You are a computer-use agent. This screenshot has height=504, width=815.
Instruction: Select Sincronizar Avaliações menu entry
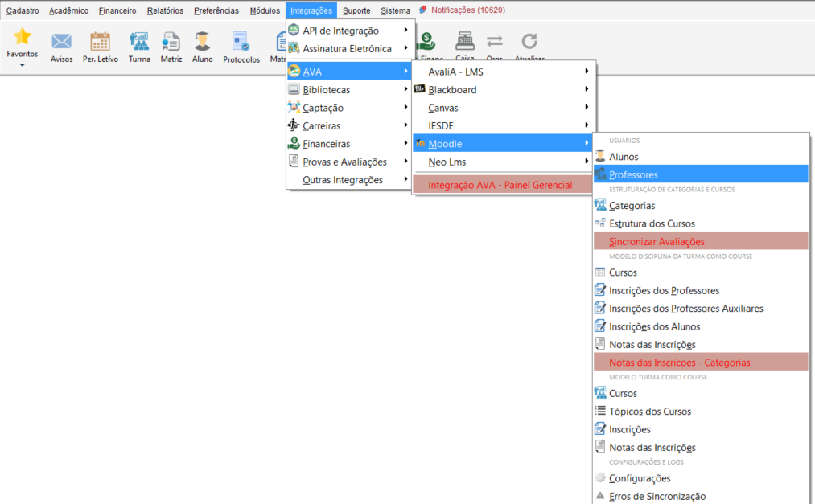[701, 241]
